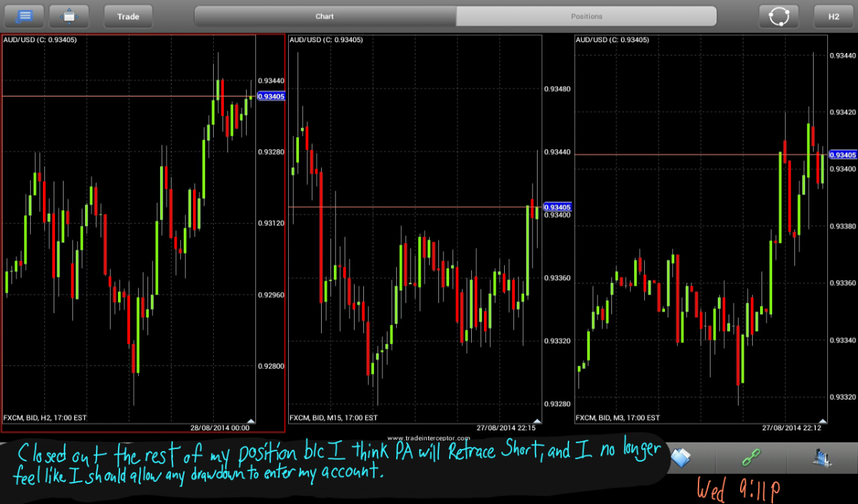Click the 0.93320 level on M15 chart axis
The image size is (858, 504).
557,340
